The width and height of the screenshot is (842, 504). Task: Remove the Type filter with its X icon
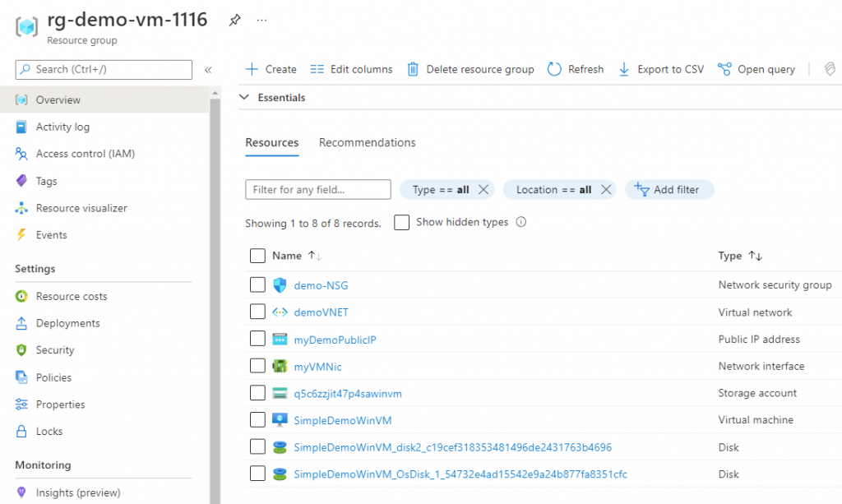coord(483,190)
